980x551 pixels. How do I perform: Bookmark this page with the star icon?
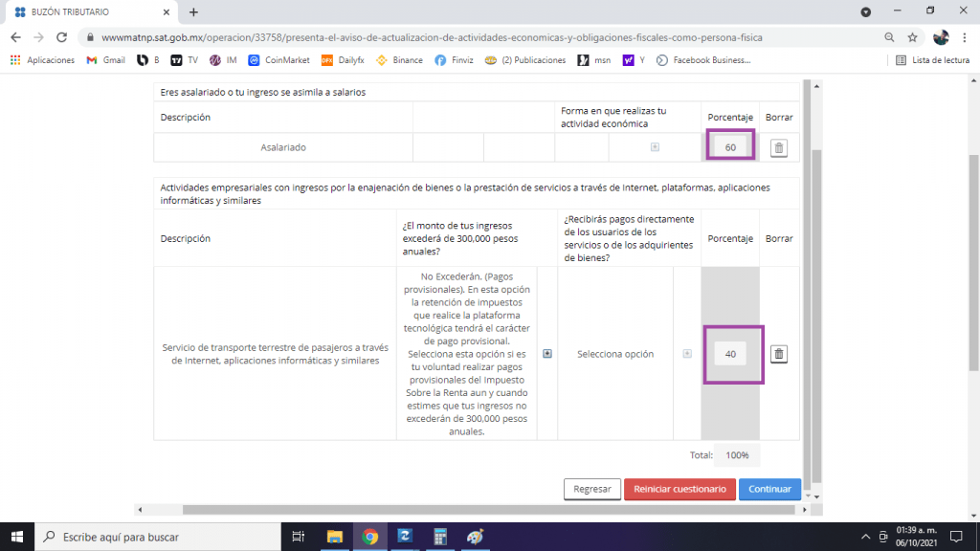912,37
